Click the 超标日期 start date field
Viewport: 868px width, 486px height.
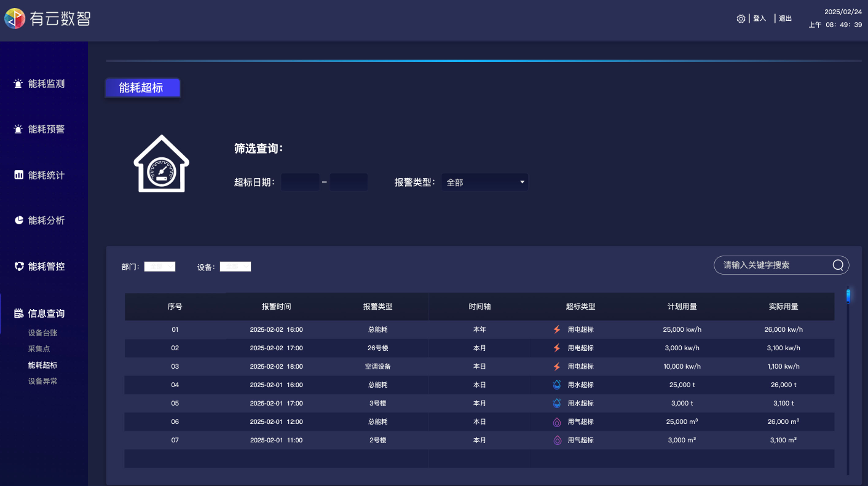point(300,182)
